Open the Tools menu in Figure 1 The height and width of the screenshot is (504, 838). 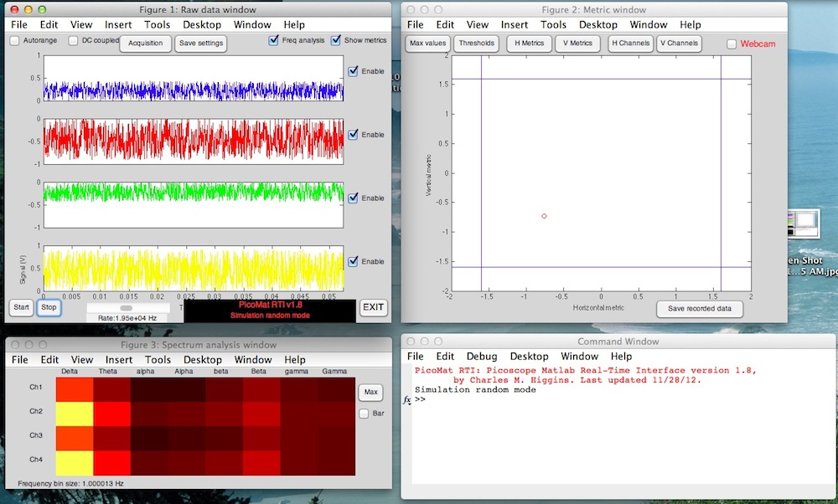[x=157, y=25]
